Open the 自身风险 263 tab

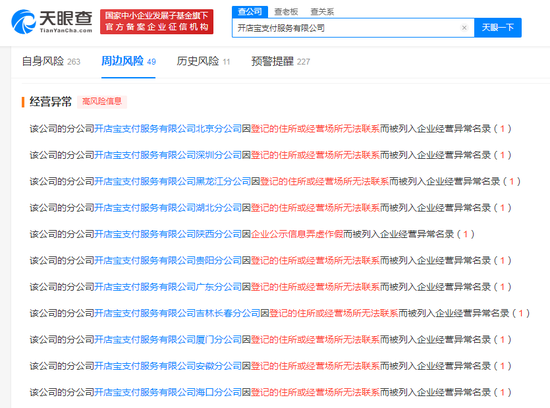click(51, 61)
